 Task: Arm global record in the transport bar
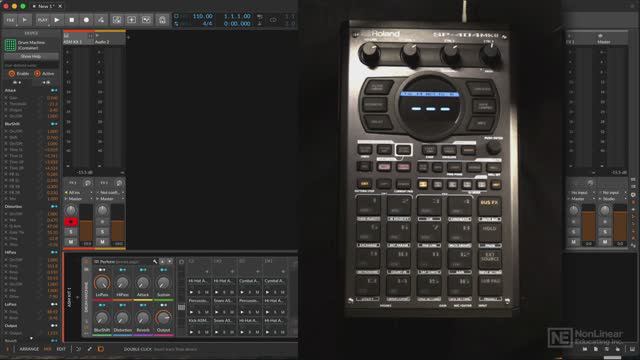click(x=86, y=20)
